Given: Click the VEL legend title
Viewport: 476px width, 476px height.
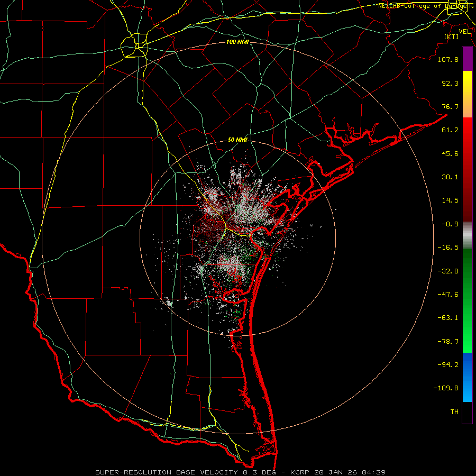Looking at the screenshot, I should point(464,31).
